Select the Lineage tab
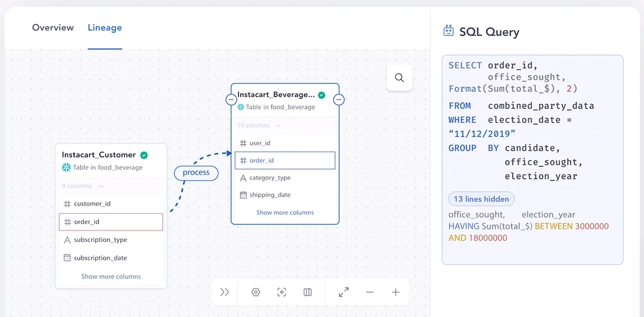The height and width of the screenshot is (317, 644). 105,28
